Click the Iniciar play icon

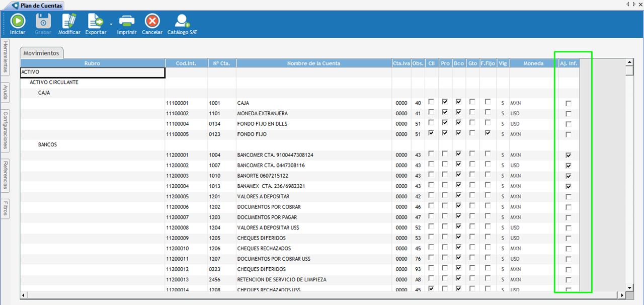pyautogui.click(x=18, y=21)
